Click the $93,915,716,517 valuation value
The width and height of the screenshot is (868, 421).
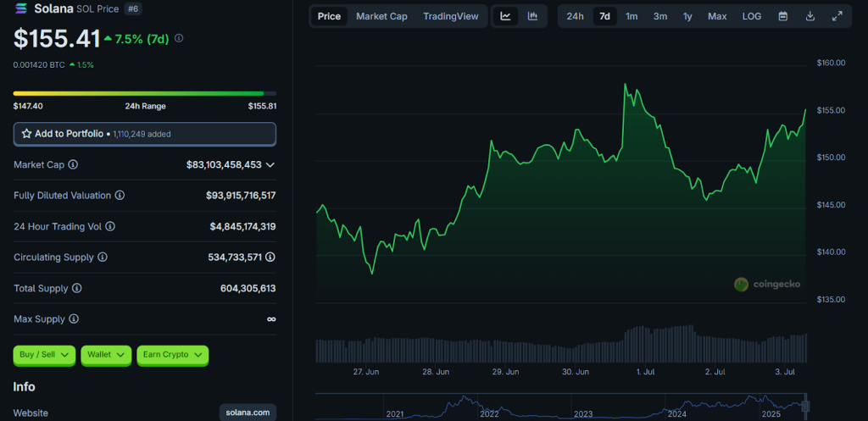coord(241,196)
